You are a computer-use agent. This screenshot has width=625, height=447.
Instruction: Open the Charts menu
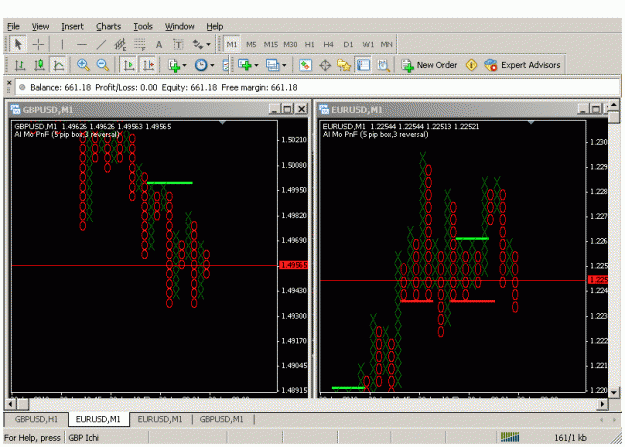(108, 26)
